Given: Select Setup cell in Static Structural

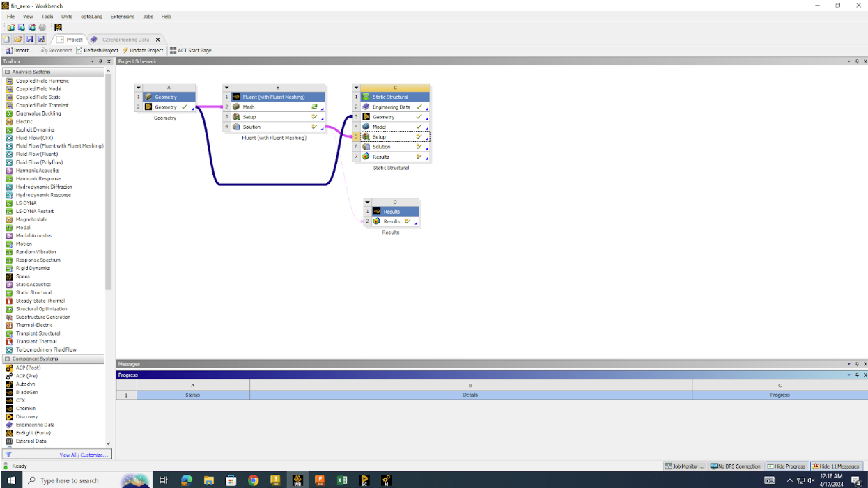Looking at the screenshot, I should [395, 136].
